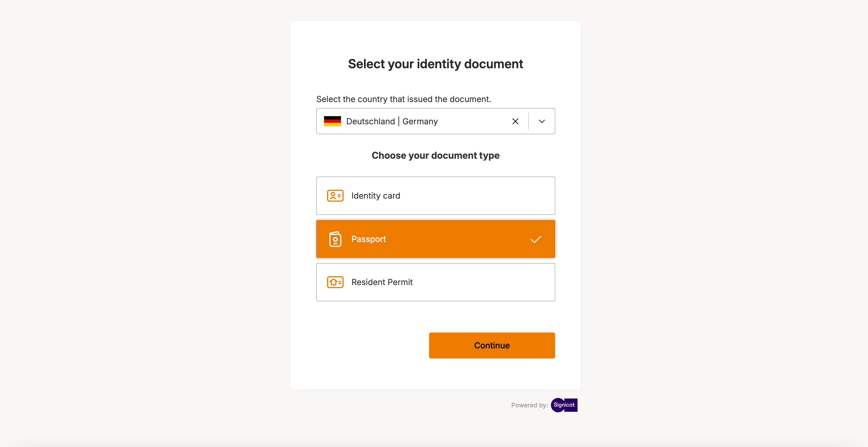This screenshot has width=868, height=447.
Task: Open the Deutschland | Germany country selector
Action: tap(391, 121)
